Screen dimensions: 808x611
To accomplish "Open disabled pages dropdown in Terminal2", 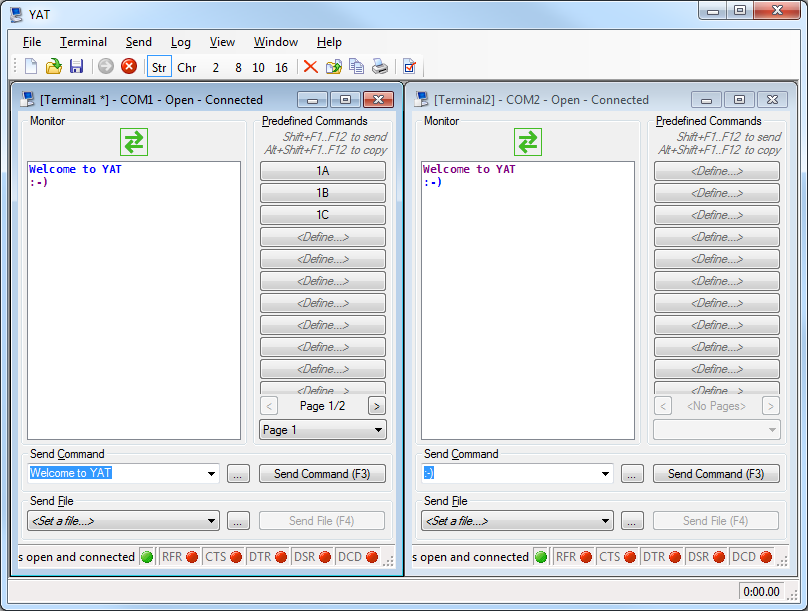I will coord(717,430).
